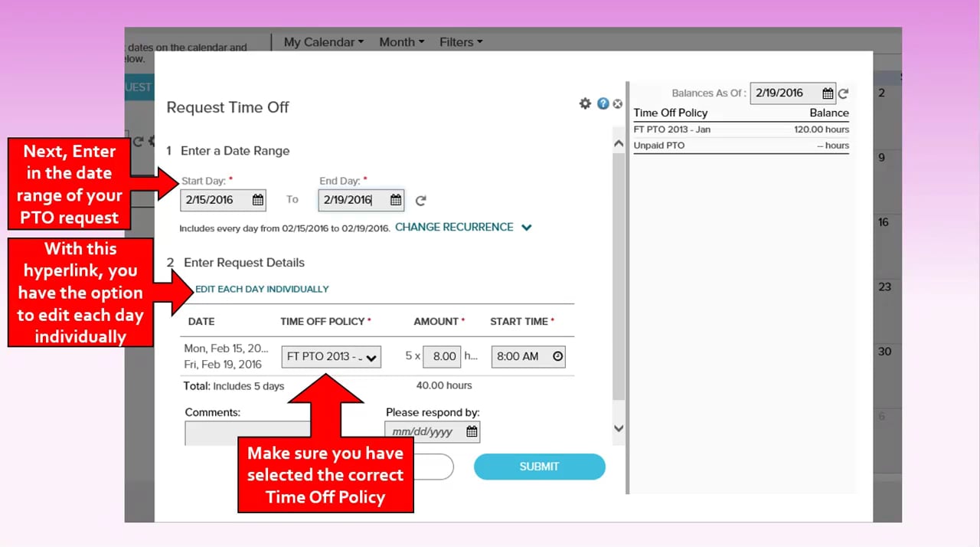Open the End Day calendar picker icon
The height and width of the screenshot is (547, 980).
[395, 200]
